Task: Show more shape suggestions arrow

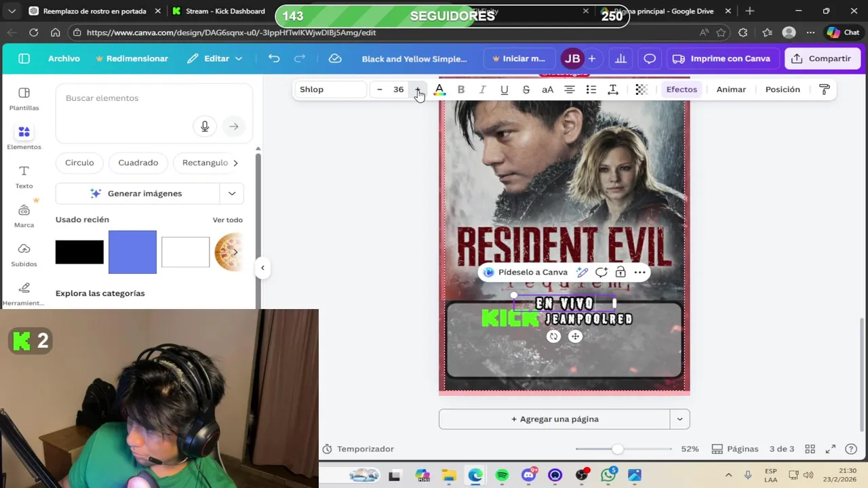Action: click(x=235, y=163)
